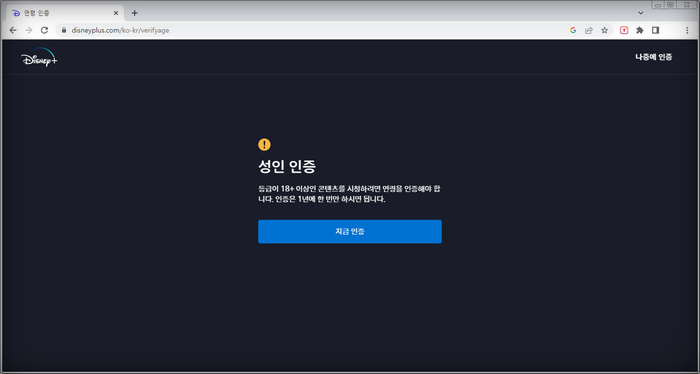
Task: Click the yellow warning exclamation icon
Action: [264, 144]
